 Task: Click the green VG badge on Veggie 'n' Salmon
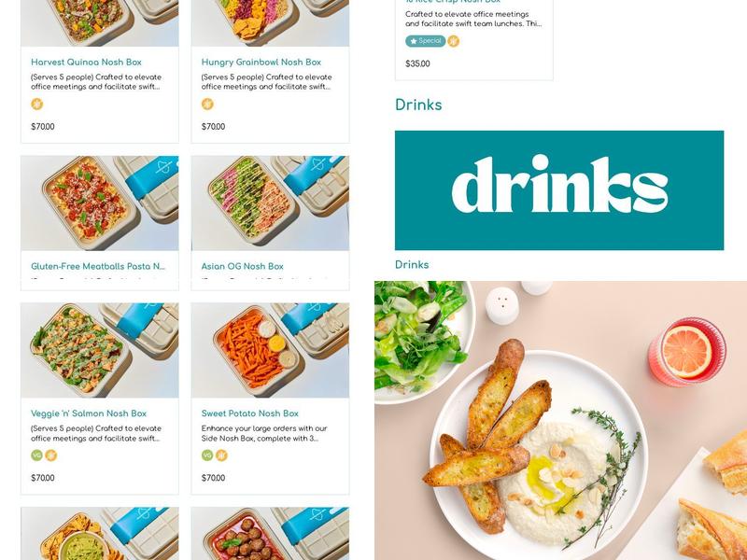pos(36,455)
